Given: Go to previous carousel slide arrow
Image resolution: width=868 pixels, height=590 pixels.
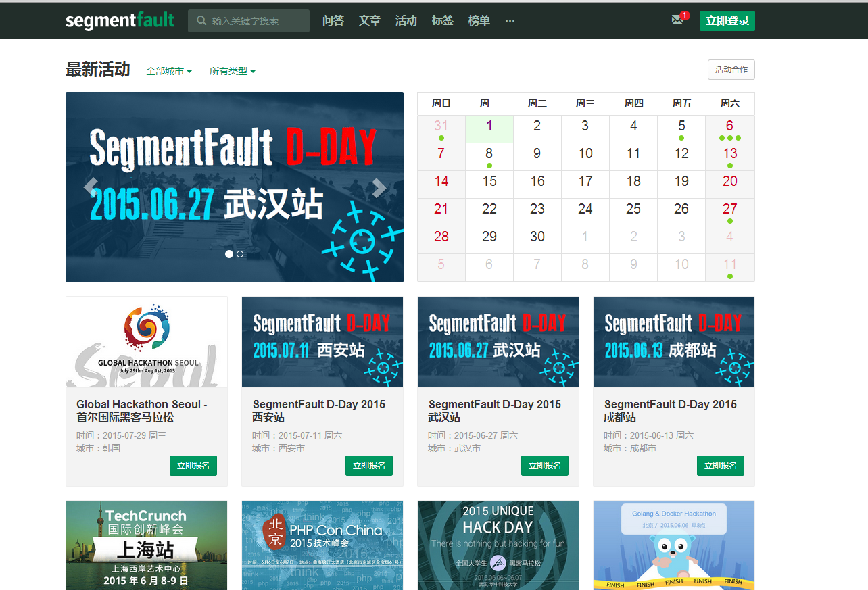Looking at the screenshot, I should coord(91,187).
